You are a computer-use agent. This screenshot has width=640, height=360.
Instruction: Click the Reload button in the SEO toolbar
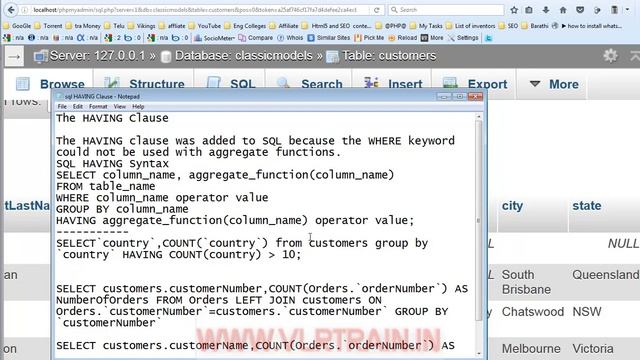402,38
